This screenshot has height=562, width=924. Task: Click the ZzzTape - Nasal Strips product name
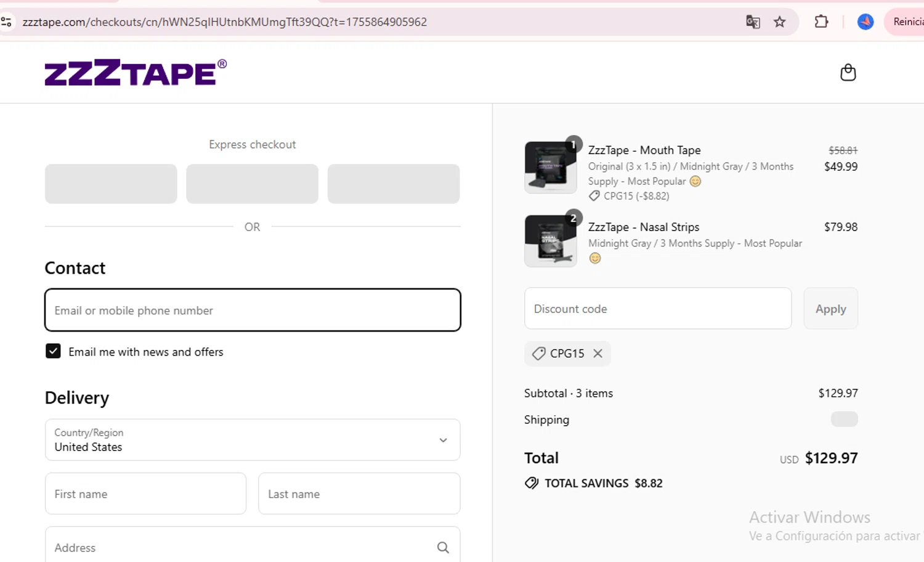[644, 227]
